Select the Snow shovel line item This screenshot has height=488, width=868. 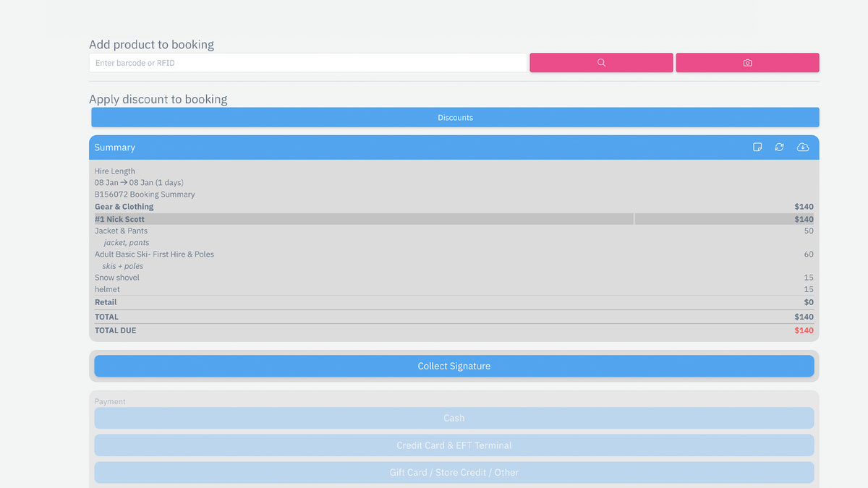[x=117, y=278]
